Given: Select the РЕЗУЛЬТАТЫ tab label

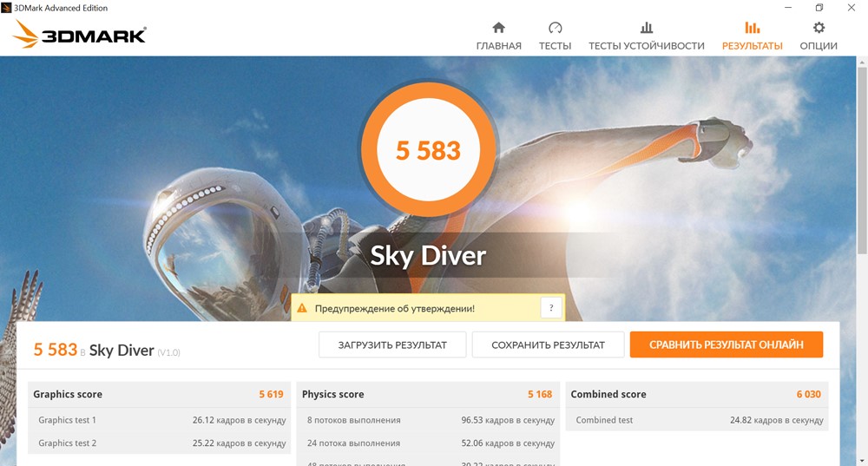Looking at the screenshot, I should coord(753,46).
